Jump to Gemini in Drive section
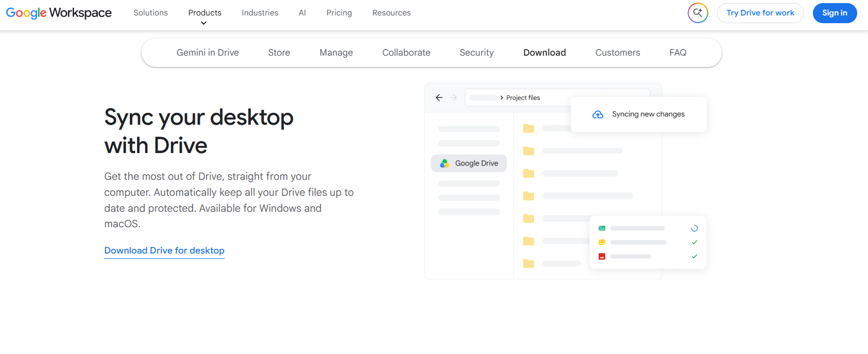 pos(208,53)
